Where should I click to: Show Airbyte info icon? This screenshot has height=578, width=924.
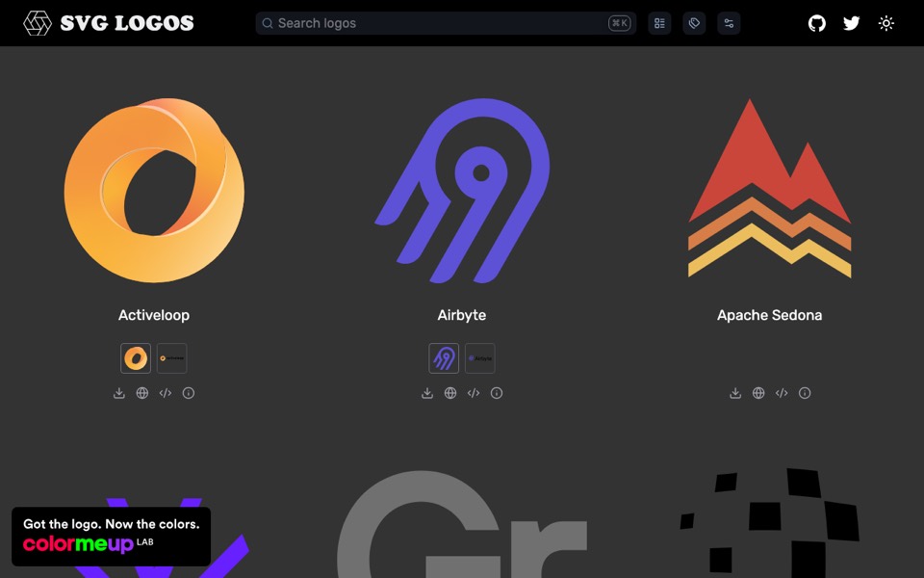click(x=497, y=393)
